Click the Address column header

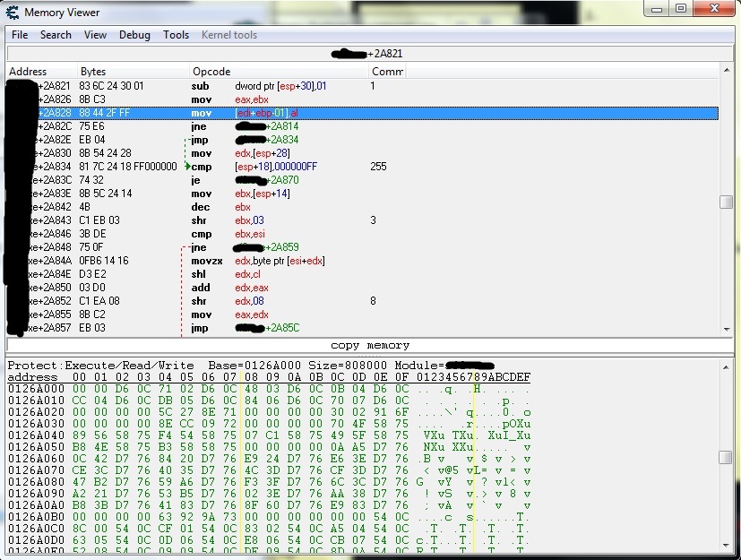(x=28, y=71)
